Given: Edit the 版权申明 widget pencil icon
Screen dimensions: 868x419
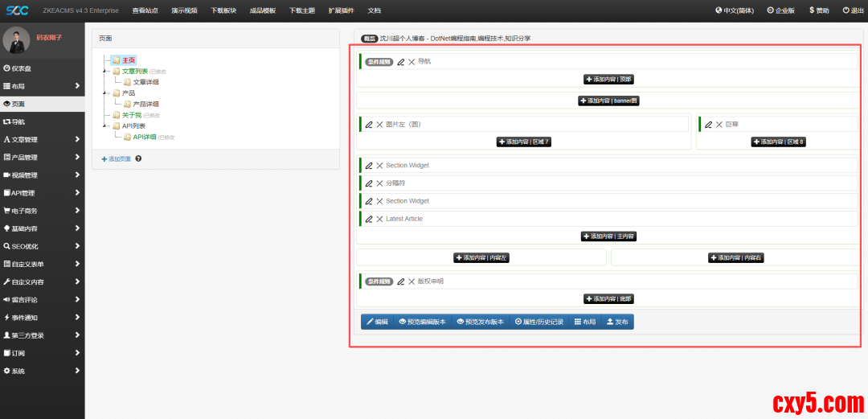Looking at the screenshot, I should (x=401, y=281).
